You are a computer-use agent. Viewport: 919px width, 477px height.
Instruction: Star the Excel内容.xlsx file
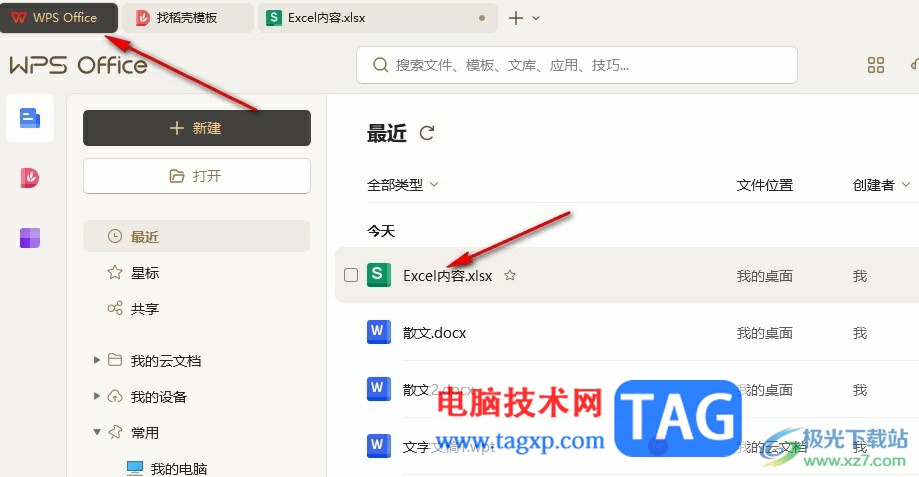click(x=510, y=275)
